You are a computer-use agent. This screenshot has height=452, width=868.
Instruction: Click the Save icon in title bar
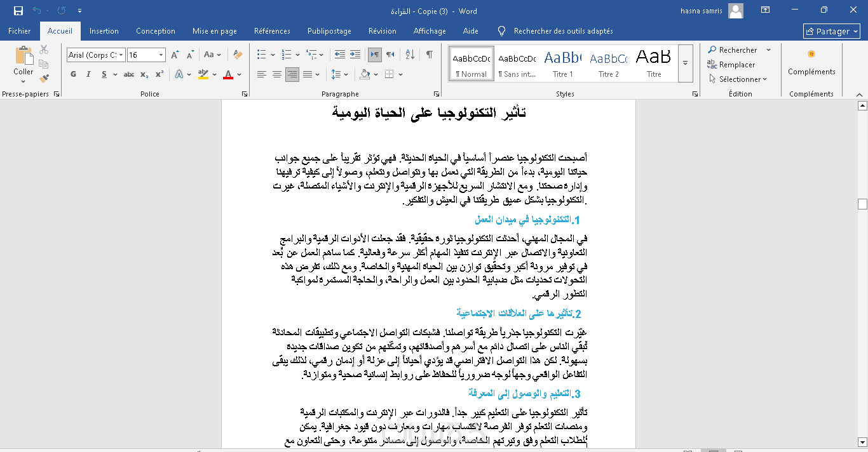click(x=18, y=10)
